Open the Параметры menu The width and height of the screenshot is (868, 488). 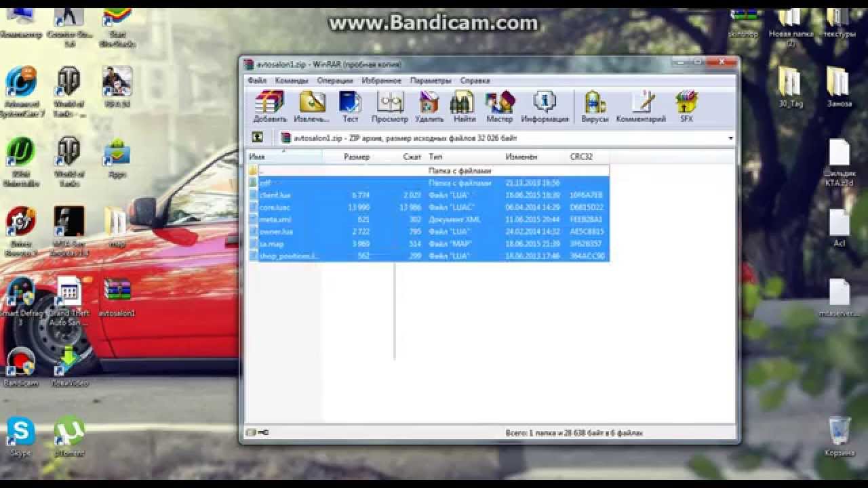click(431, 81)
